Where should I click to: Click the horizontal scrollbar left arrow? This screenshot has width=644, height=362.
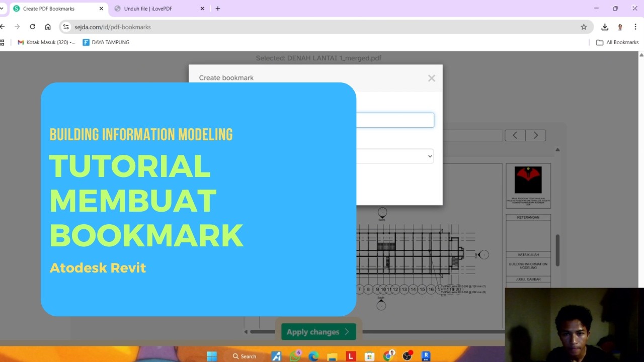point(246,332)
